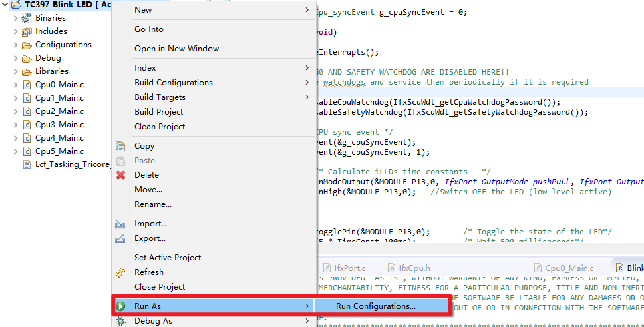Screen dimensions: 644x327
Task: Choose Set Active Project
Action: click(x=214, y=258)
